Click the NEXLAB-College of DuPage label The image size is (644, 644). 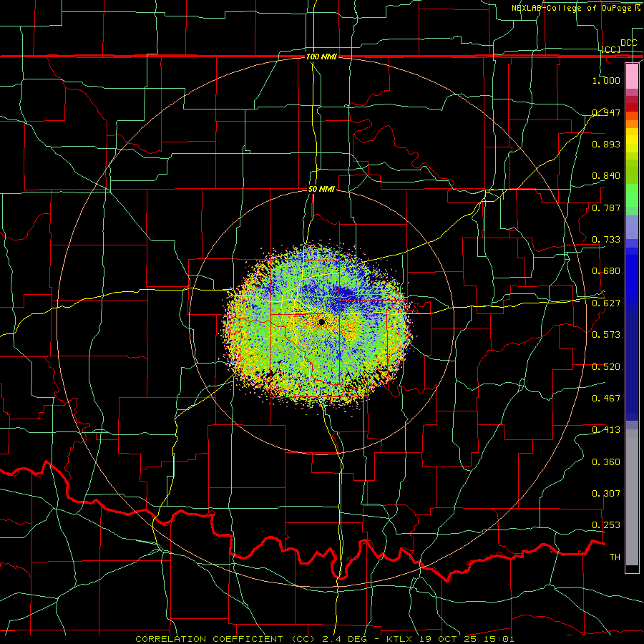pos(575,8)
